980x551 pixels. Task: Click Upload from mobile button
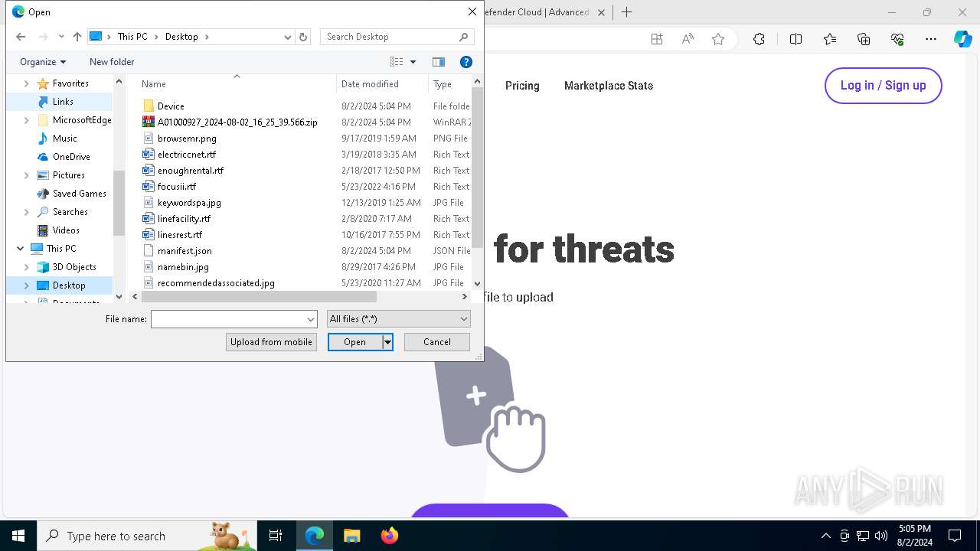tap(271, 342)
